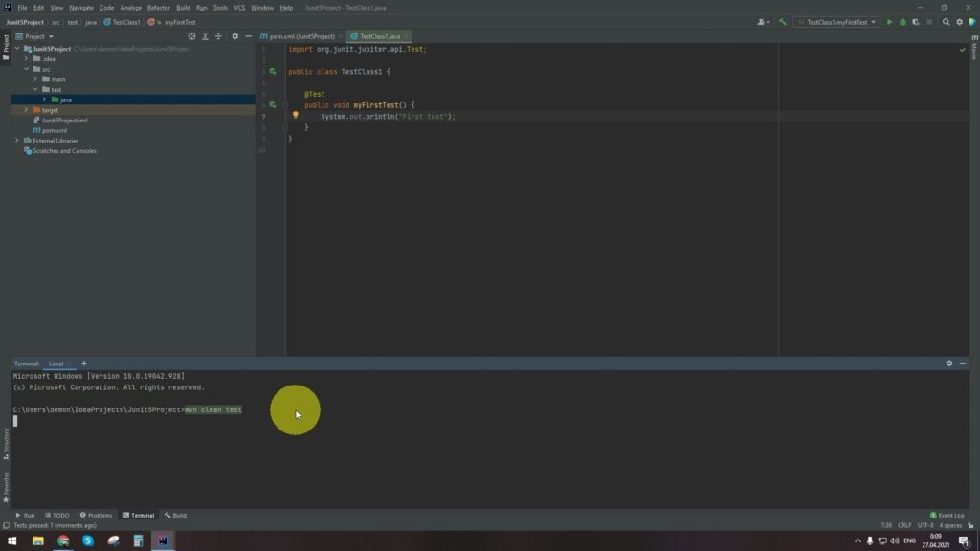Collapse the JunitSProject root node
Image resolution: width=980 pixels, height=551 pixels.
17,49
